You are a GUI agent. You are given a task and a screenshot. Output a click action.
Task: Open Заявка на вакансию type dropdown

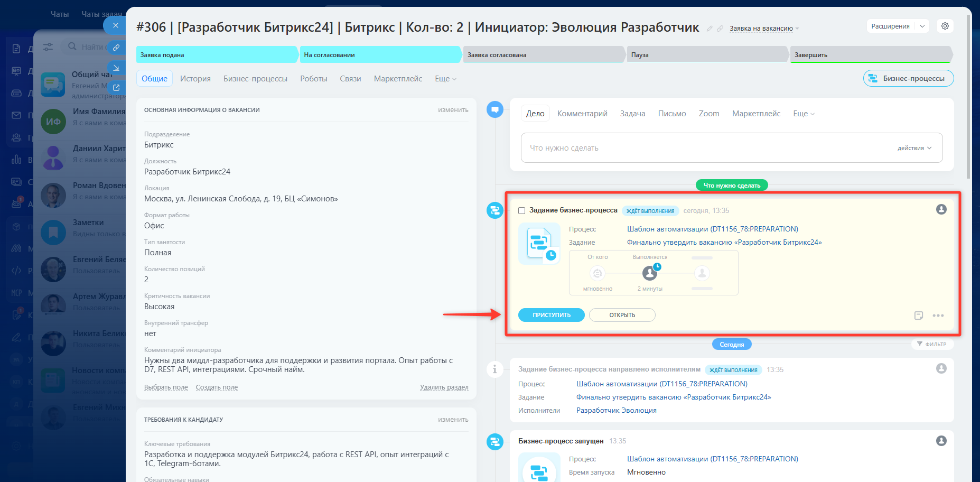point(764,29)
